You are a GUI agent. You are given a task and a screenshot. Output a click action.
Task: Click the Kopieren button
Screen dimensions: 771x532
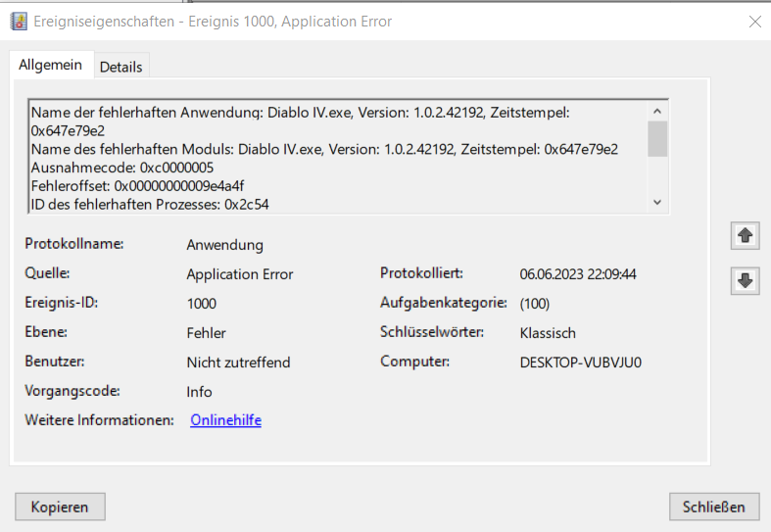tap(60, 507)
